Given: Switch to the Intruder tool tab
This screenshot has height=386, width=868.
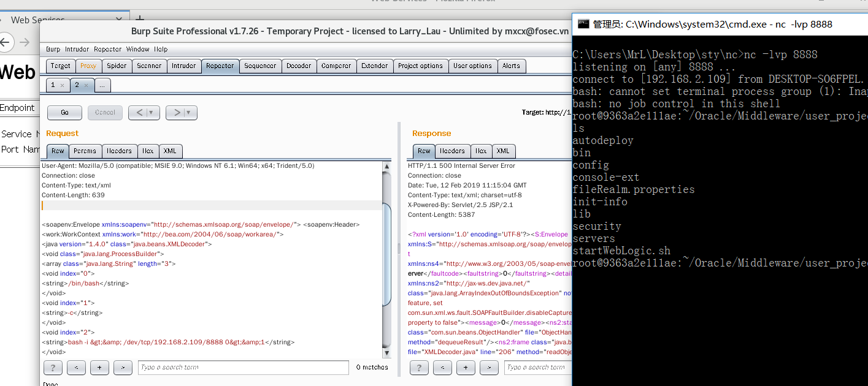Looking at the screenshot, I should point(184,66).
